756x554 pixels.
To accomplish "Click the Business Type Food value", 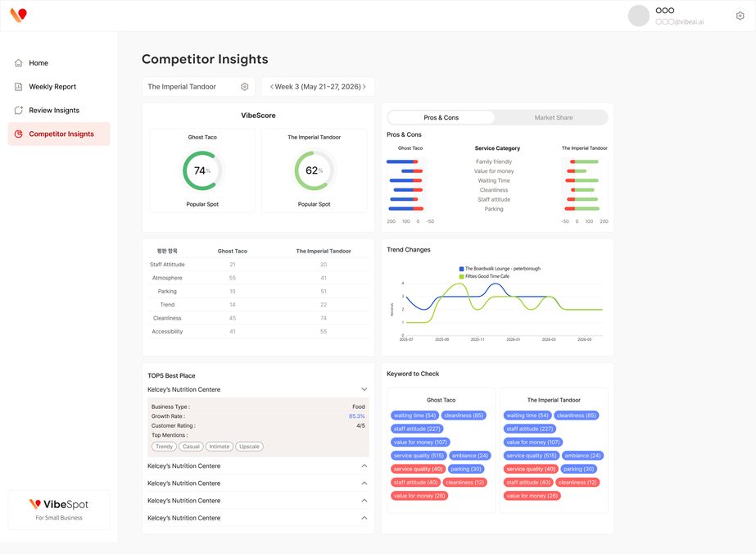I will [359, 406].
